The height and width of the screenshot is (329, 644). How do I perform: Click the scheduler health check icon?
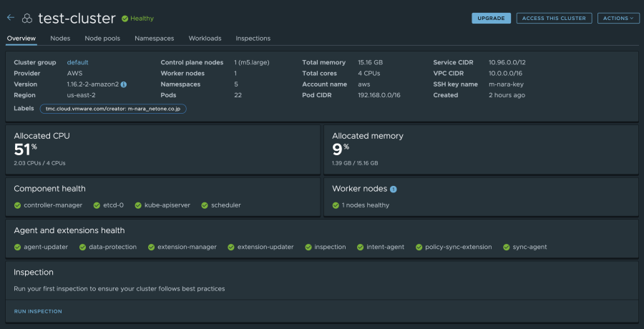coord(205,205)
